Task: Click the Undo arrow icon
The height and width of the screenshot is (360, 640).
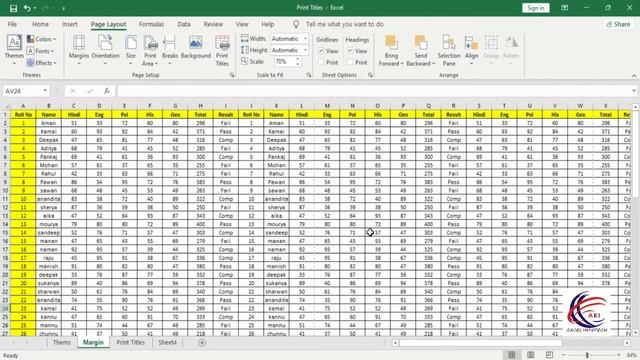Action: [x=27, y=8]
